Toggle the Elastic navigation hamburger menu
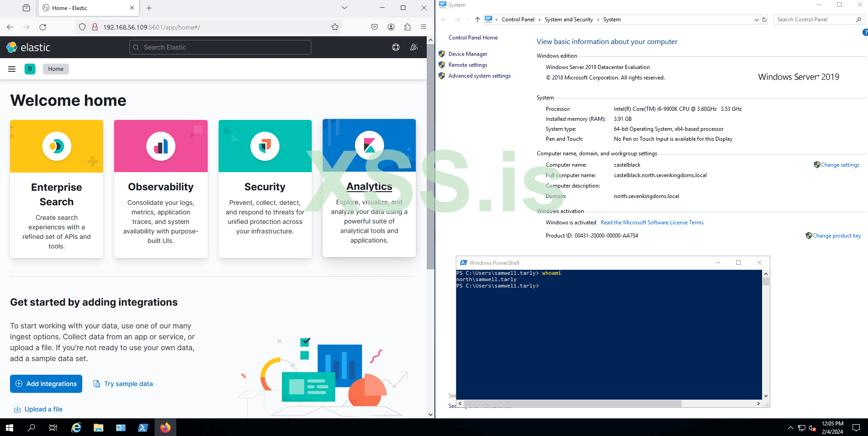The image size is (868, 436). click(12, 69)
